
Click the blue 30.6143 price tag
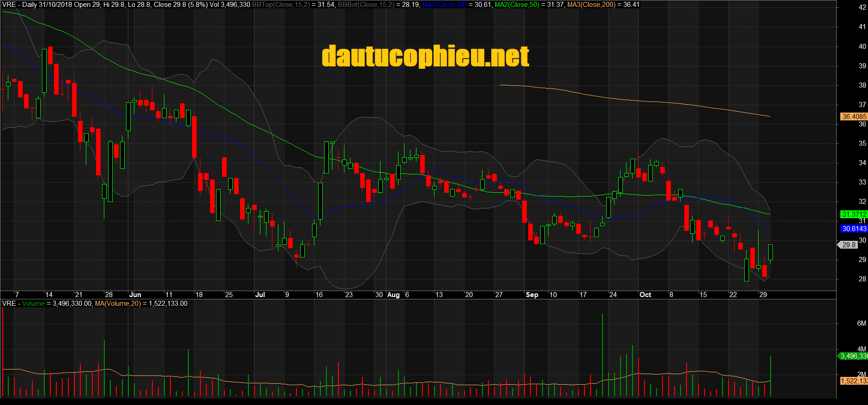854,229
